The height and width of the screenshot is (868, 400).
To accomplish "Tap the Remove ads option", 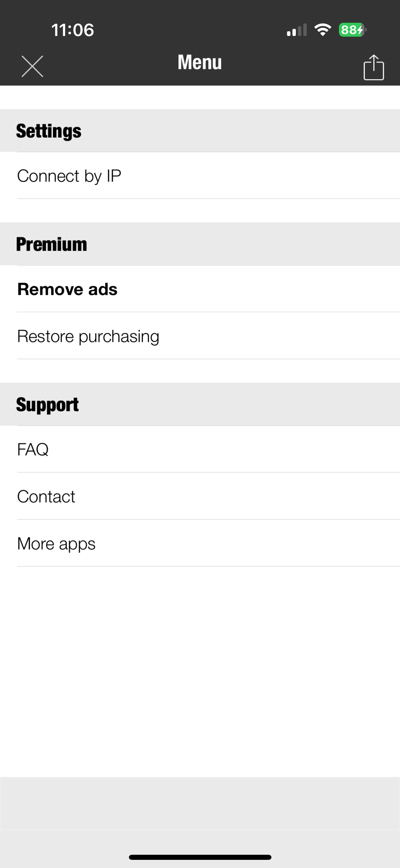I will [x=67, y=289].
